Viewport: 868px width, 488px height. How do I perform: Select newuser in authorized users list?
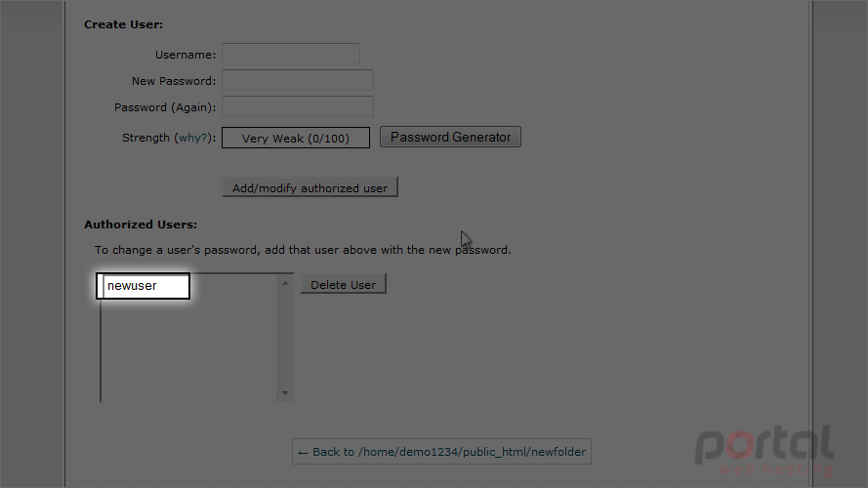coord(143,286)
